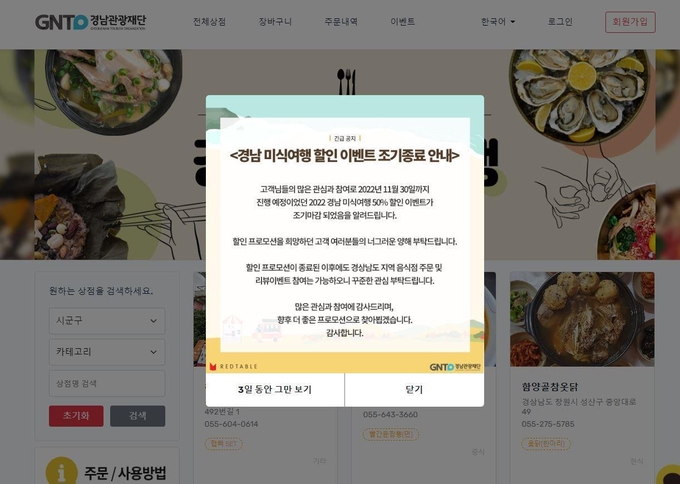This screenshot has height=484, width=680.
Task: Click the yellow info icon beside 주문/사용방법
Action: 62,472
